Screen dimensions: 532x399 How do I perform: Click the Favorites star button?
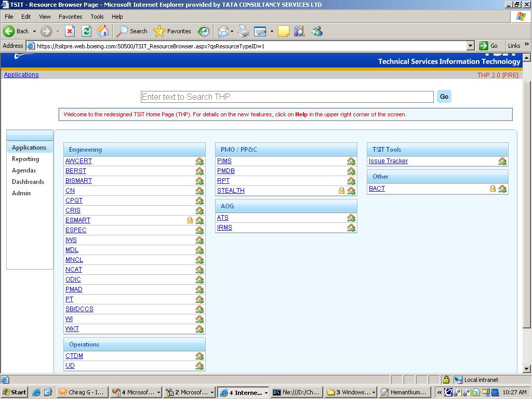[172, 31]
